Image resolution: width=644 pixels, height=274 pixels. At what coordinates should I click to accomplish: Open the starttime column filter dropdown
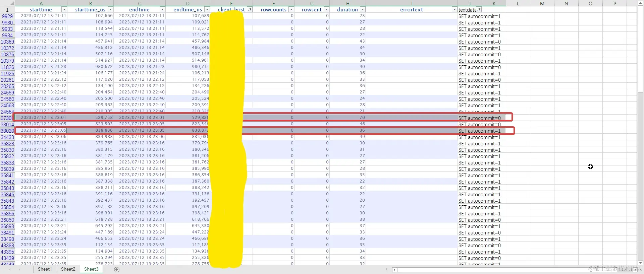point(64,10)
